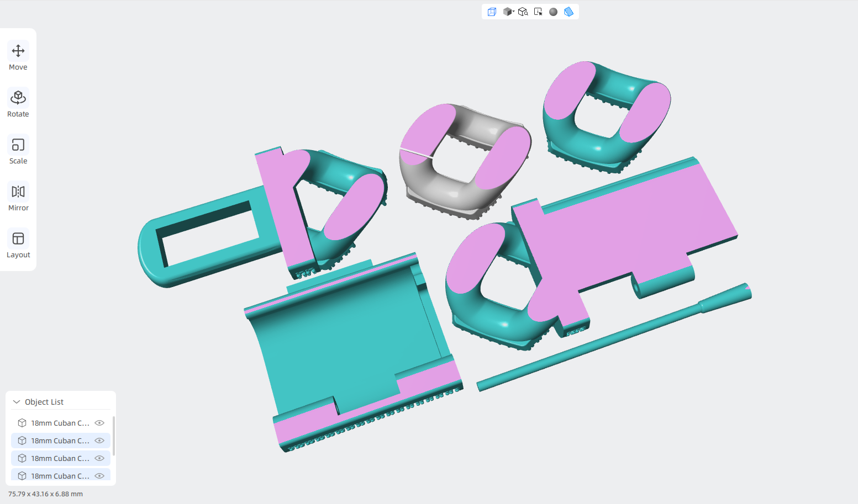The width and height of the screenshot is (858, 504).
Task: Select the unhighlighted 18mm Cuban list entry
Action: [61, 423]
